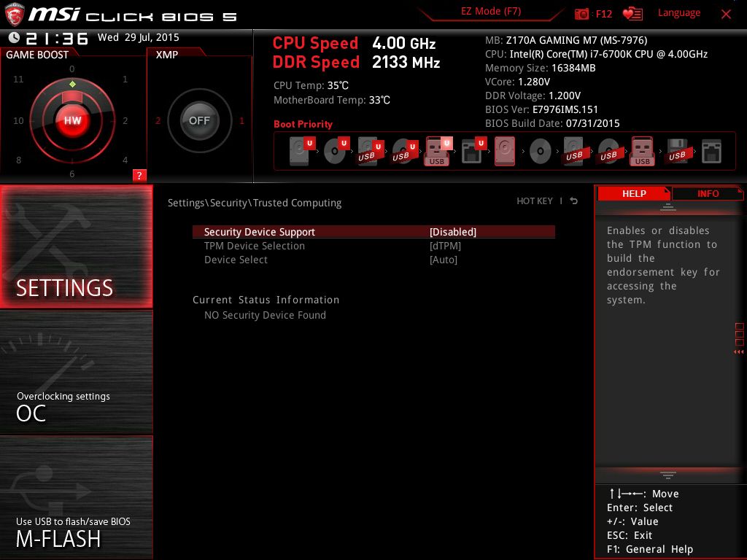Open TPM Device Selection [dTPM] value
This screenshot has height=560, width=747.
445,246
